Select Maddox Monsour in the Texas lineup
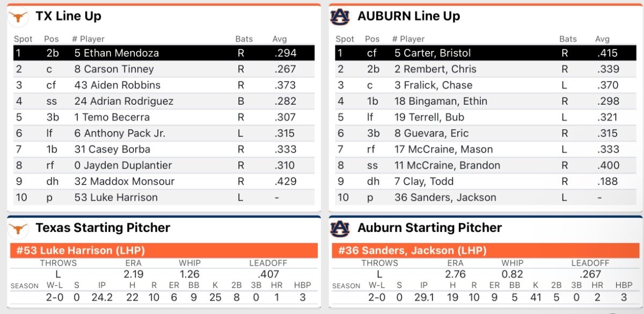The width and height of the screenshot is (644, 314). [x=124, y=181]
